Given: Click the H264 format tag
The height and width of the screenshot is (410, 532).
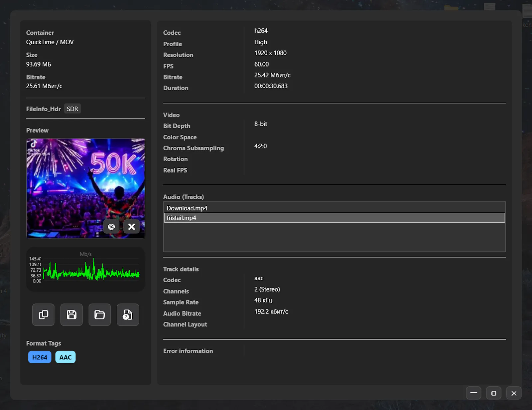Looking at the screenshot, I should click(x=40, y=357).
